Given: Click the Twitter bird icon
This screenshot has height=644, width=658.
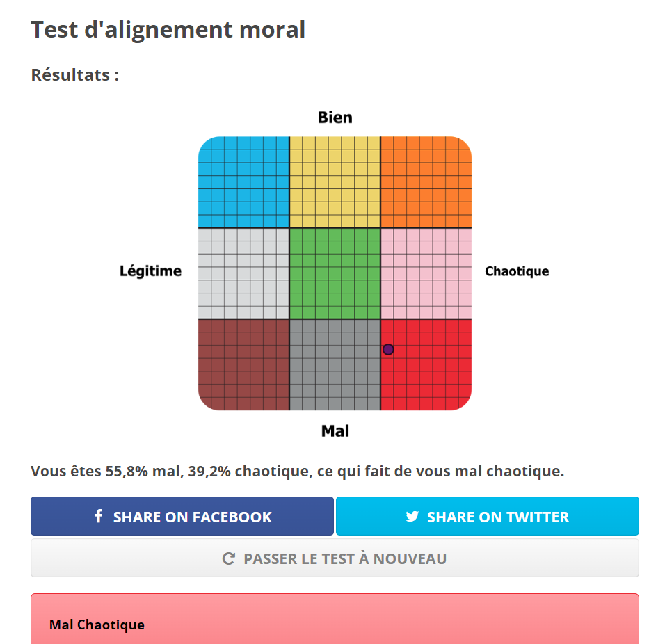Looking at the screenshot, I should point(412,516).
